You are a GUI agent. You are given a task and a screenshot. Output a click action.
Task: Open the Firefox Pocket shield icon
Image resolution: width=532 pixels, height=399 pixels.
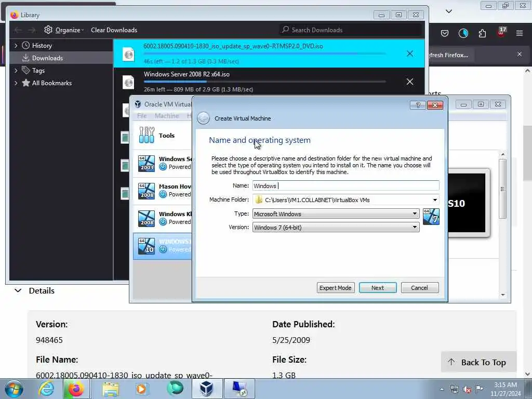[x=445, y=33]
